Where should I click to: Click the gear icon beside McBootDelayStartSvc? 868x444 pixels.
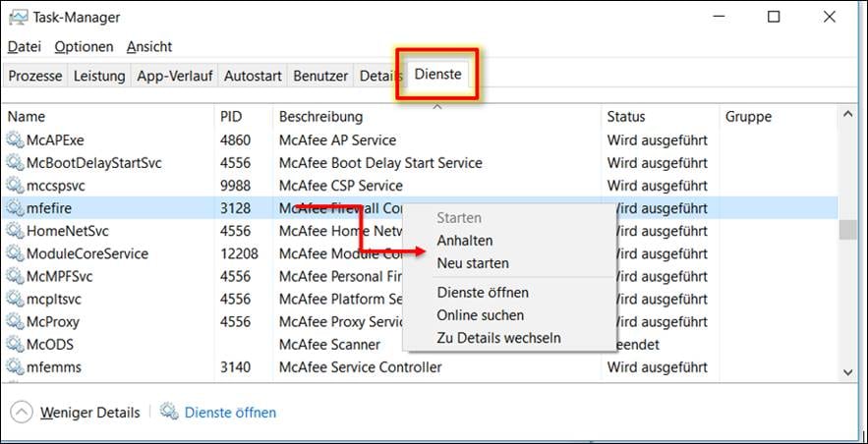tap(15, 162)
